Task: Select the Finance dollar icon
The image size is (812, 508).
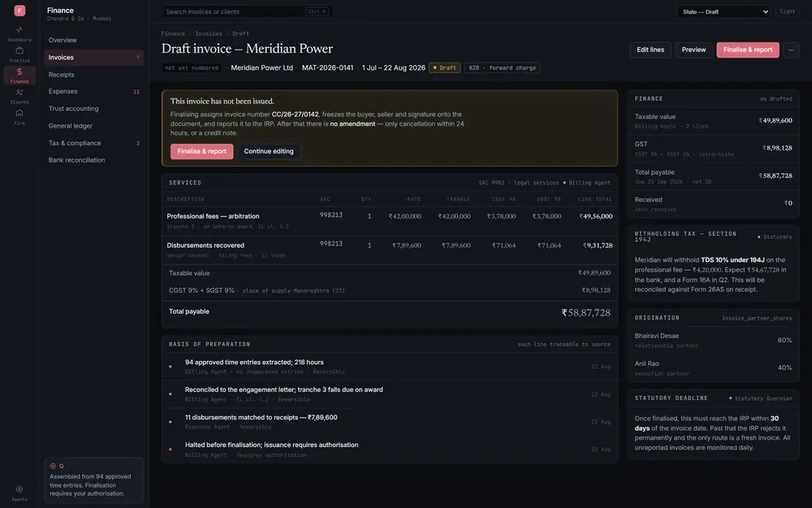Action: coord(19,75)
